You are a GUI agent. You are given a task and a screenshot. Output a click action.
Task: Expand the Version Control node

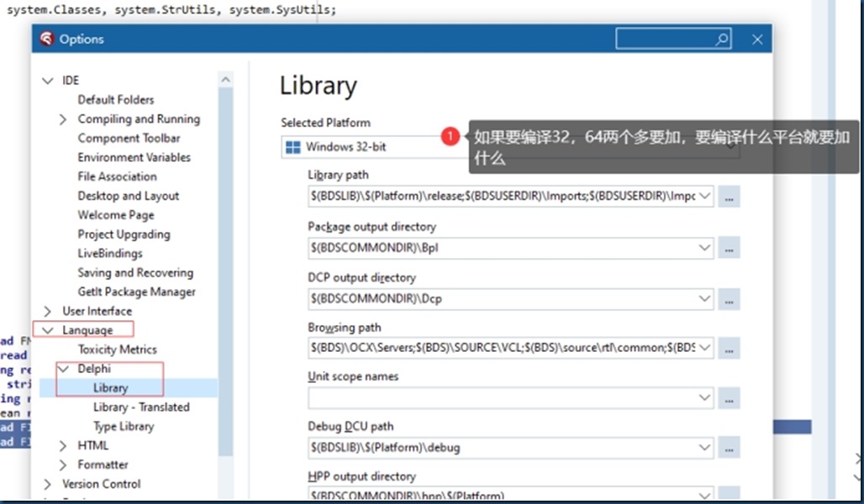[47, 484]
